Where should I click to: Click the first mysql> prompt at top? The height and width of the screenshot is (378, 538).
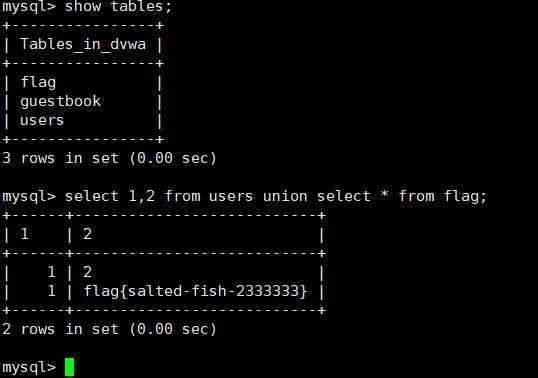point(29,6)
